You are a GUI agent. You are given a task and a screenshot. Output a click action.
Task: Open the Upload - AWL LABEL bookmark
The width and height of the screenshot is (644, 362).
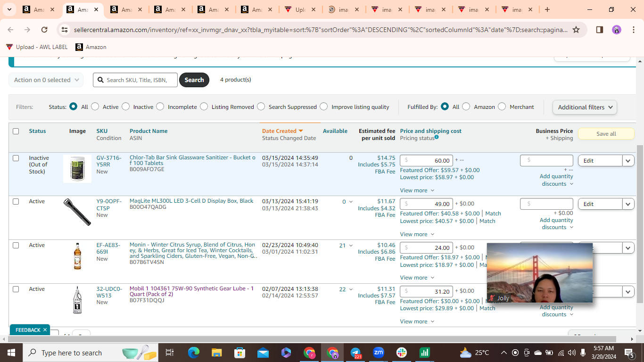coord(37,47)
